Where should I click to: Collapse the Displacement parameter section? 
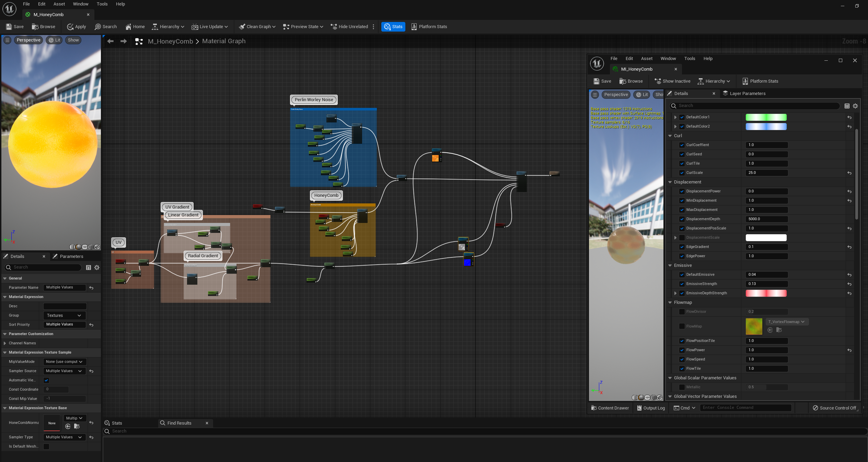[670, 182]
